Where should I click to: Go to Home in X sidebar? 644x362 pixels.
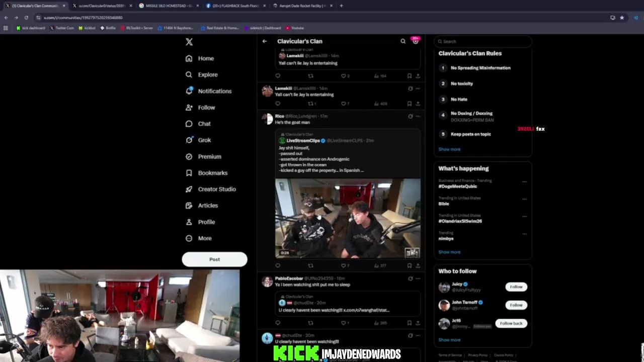click(200, 58)
